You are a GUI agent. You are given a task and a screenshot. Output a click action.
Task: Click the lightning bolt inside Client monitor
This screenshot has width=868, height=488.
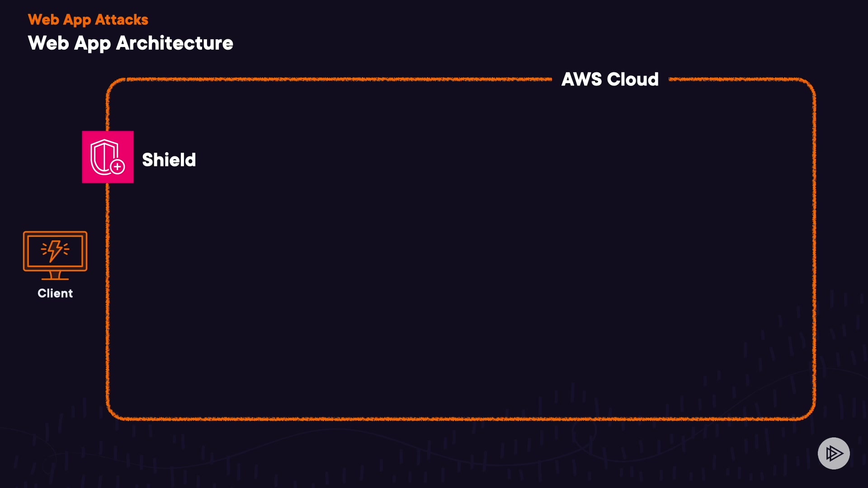[x=55, y=251]
